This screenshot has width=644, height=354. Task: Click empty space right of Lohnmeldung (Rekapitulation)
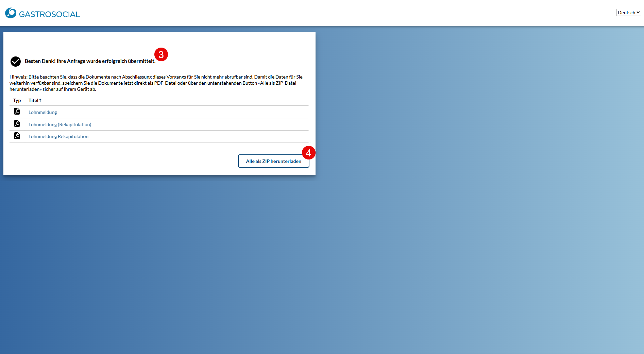(204, 124)
